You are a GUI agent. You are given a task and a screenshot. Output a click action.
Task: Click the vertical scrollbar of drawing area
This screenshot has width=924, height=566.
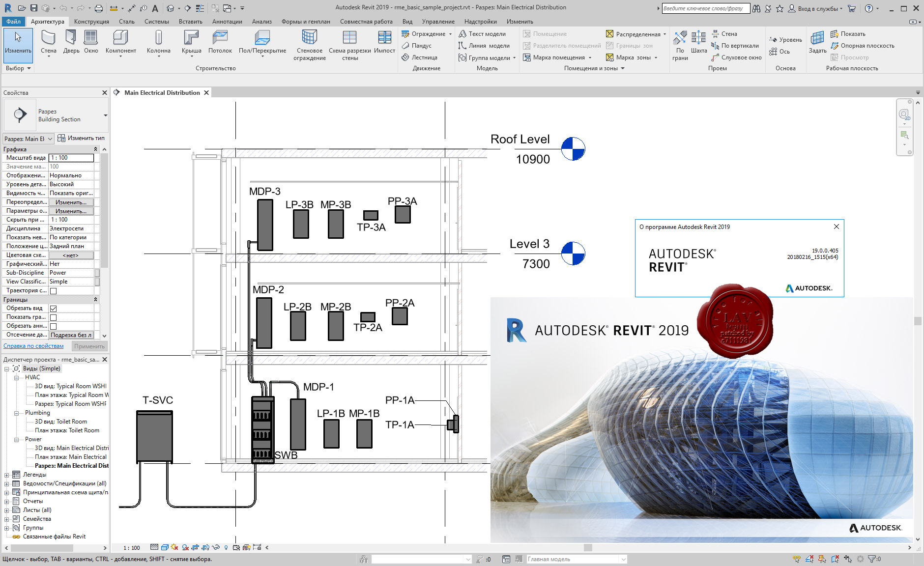pos(917,321)
